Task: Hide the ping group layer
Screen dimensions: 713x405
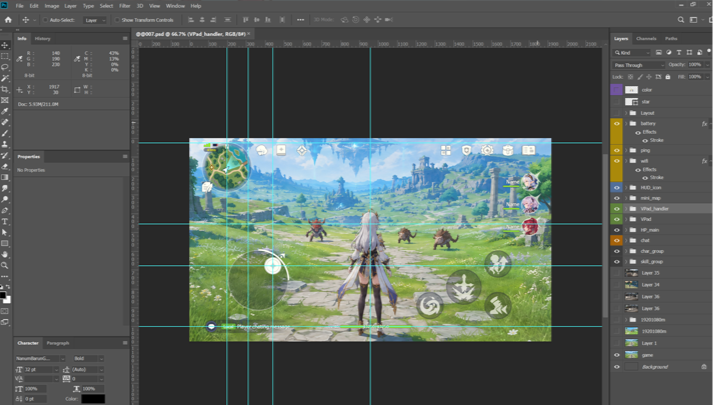Action: pyautogui.click(x=617, y=150)
